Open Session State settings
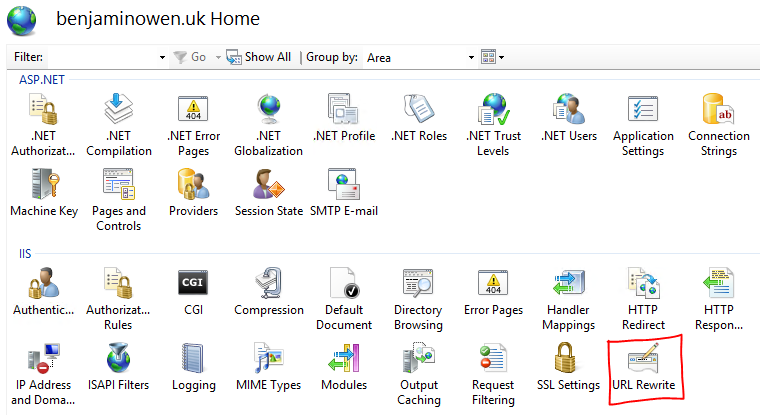760x415 pixels. 269,193
